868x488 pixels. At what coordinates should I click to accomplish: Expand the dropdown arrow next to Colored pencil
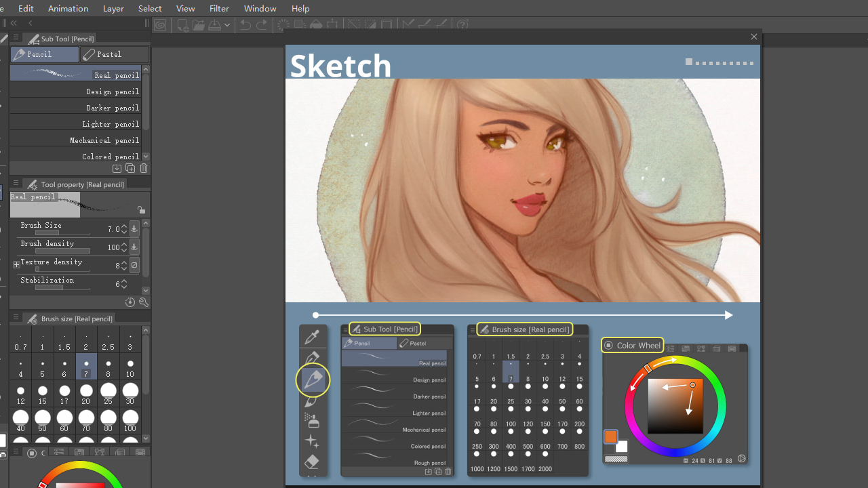tap(145, 156)
